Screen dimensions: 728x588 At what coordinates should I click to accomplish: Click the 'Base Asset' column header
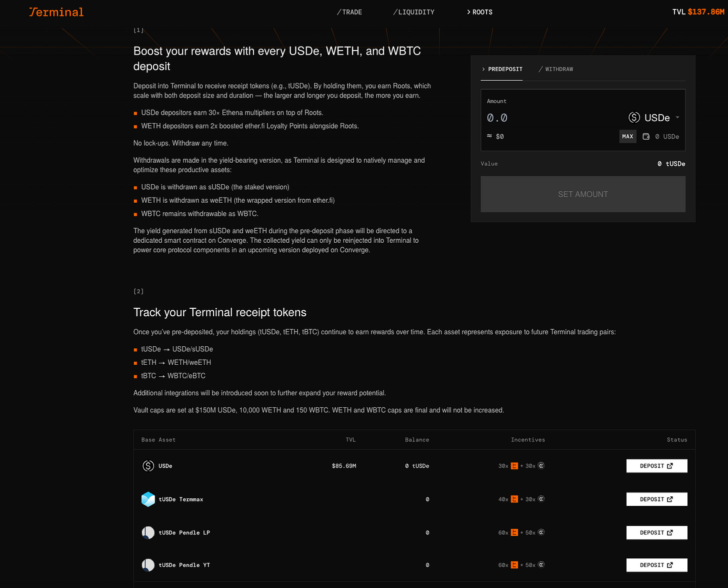158,440
